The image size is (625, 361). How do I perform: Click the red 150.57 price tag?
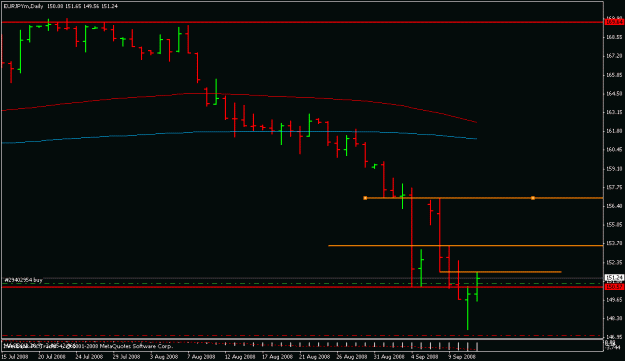pos(614,287)
